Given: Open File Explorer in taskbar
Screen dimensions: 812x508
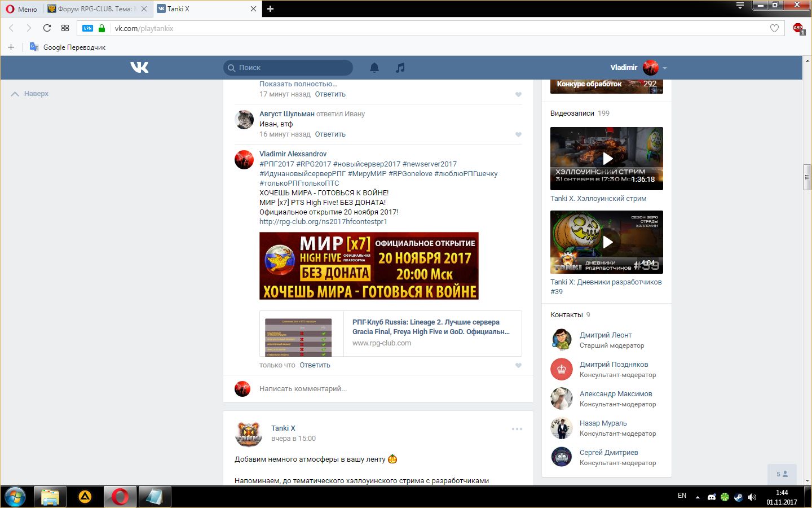Looking at the screenshot, I should (50, 497).
